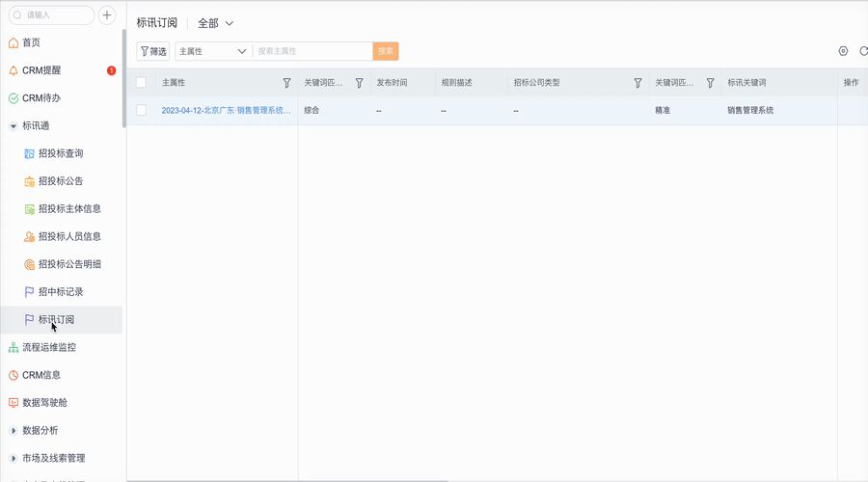868x482 pixels.
Task: Click the 综合 cell in the row
Action: point(312,110)
